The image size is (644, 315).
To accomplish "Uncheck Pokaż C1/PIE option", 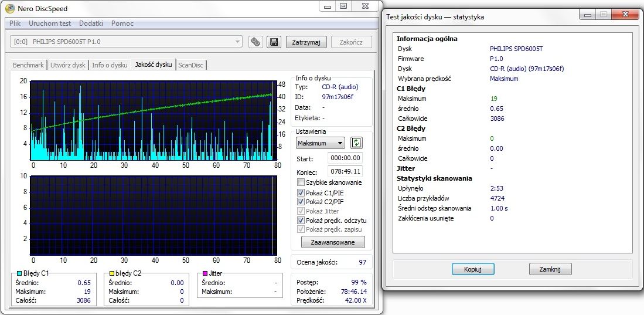I will (301, 192).
